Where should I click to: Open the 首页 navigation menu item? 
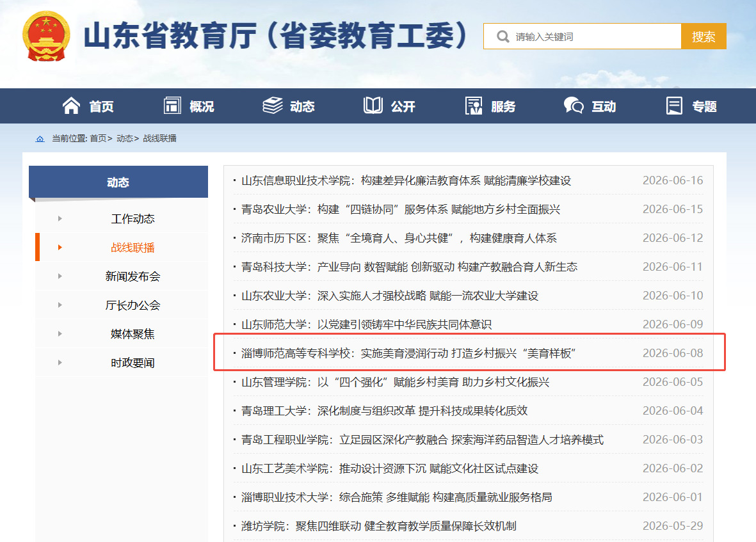[x=102, y=106]
